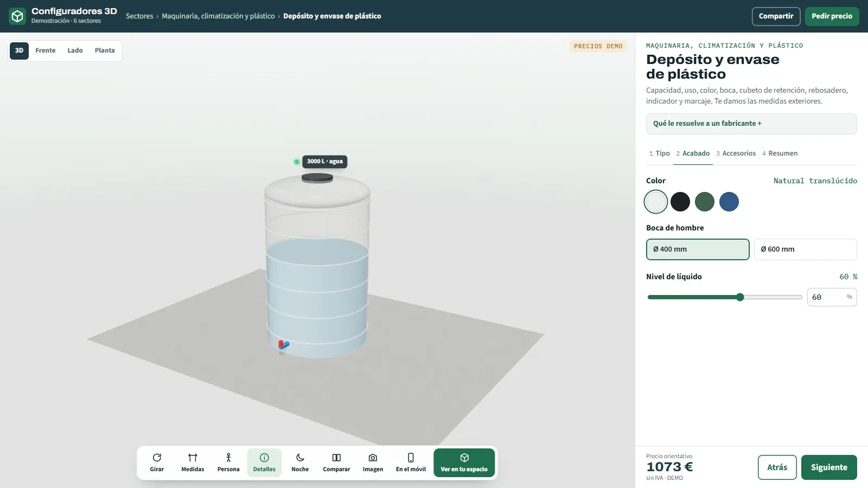Image resolution: width=868 pixels, height=488 pixels.
Task: Switch to Lado view
Action: 75,50
